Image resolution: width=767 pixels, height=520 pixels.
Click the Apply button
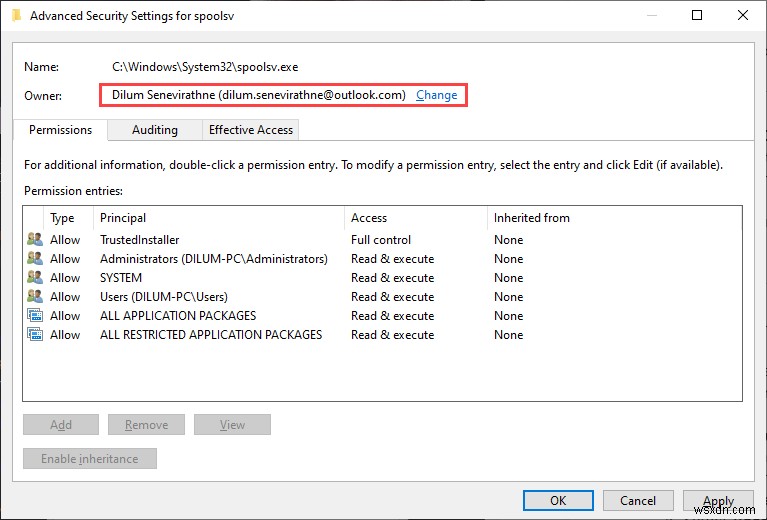tap(718, 500)
